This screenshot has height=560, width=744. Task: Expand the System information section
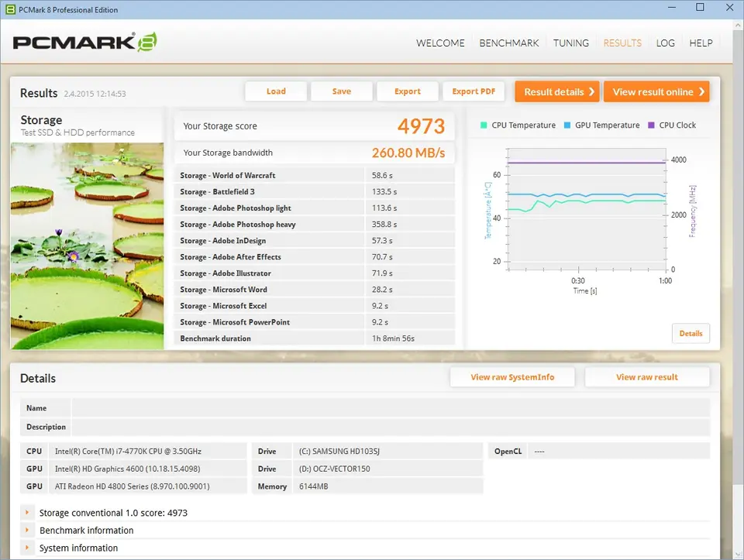27,548
